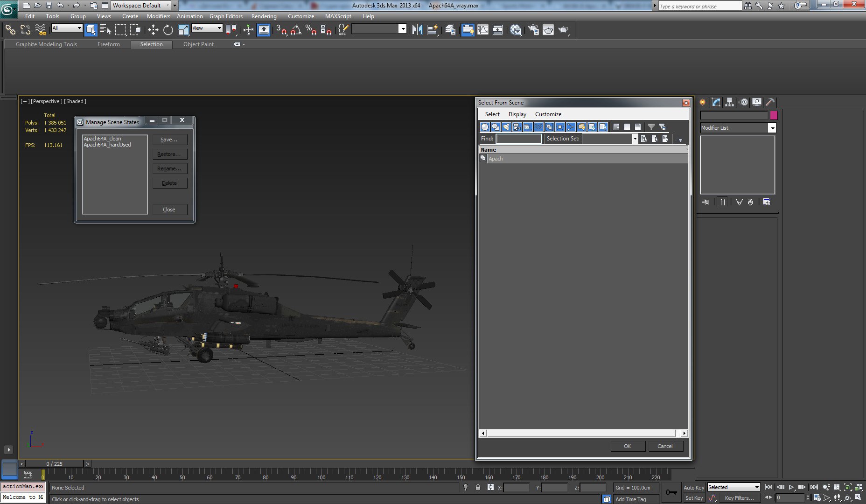
Task: Open Select by Name list
Action: point(106,30)
